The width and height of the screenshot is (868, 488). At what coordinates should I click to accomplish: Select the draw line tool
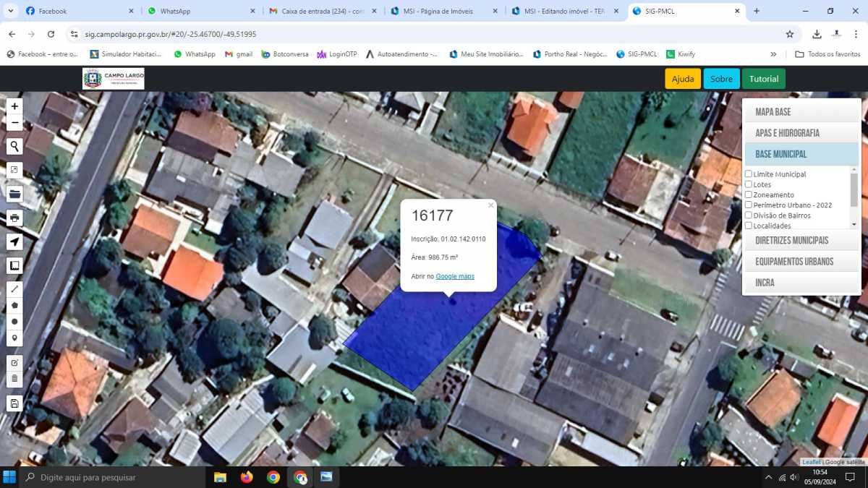pyautogui.click(x=14, y=288)
